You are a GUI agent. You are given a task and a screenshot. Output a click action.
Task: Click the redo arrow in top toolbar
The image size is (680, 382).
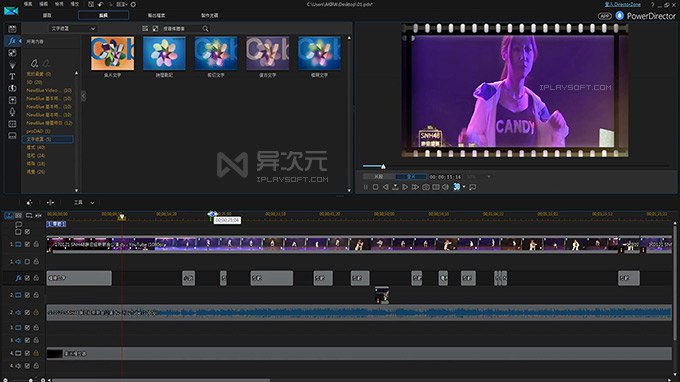(111, 4)
